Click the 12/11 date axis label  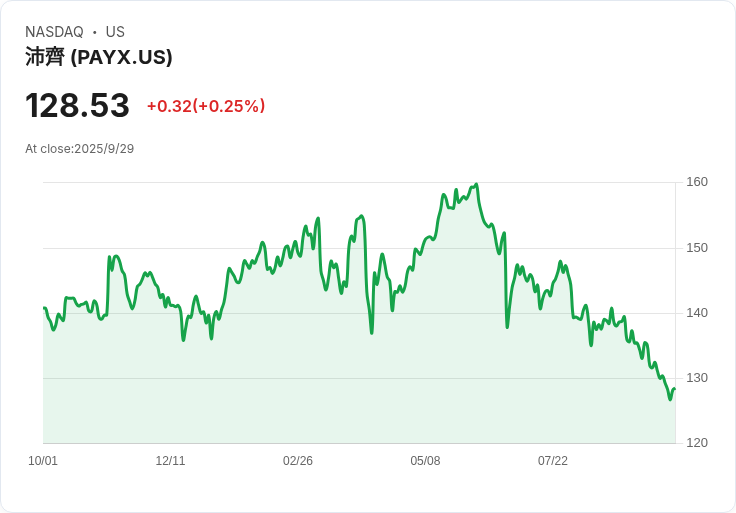(170, 461)
